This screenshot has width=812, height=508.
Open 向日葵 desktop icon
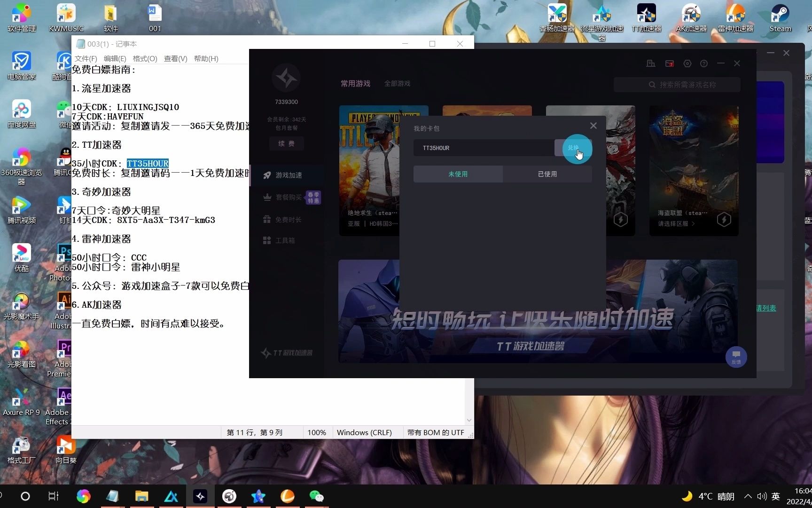point(66,450)
